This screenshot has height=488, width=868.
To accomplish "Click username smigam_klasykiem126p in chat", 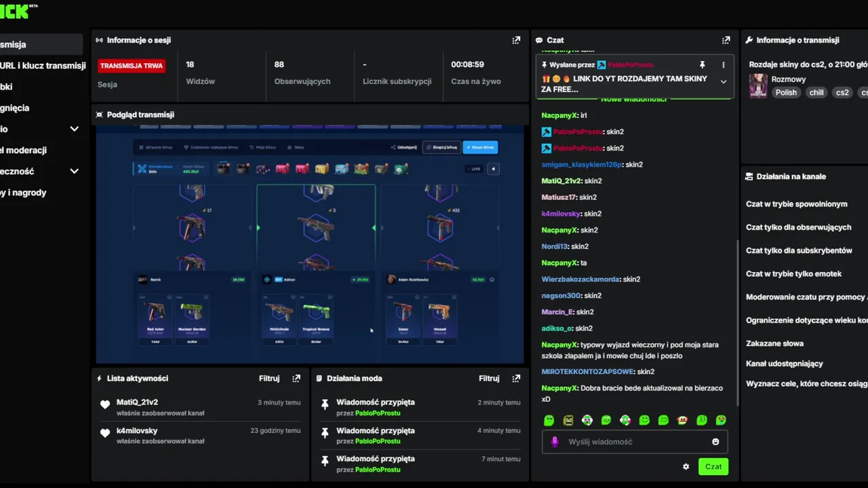I will pyautogui.click(x=582, y=165).
